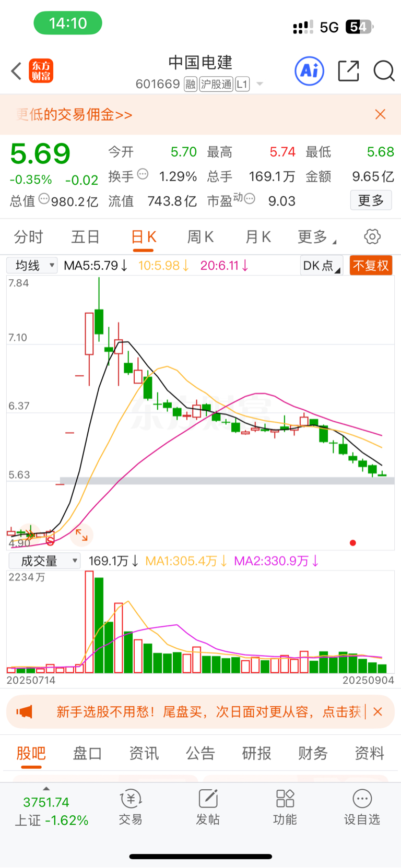Open chart settings gear icon

click(x=372, y=237)
